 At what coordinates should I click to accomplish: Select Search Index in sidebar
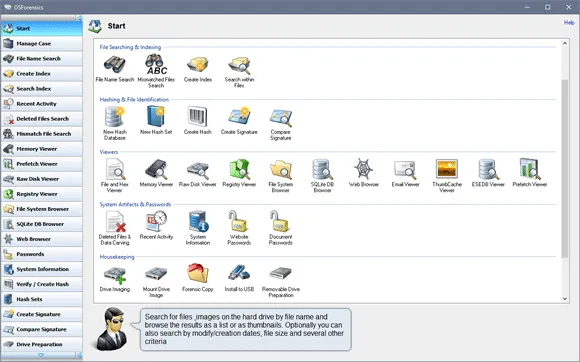point(41,88)
